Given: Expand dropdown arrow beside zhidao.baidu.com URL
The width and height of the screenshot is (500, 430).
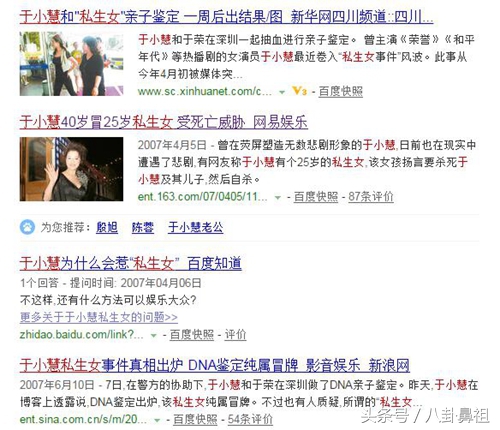Looking at the screenshot, I should pyautogui.click(x=153, y=335).
